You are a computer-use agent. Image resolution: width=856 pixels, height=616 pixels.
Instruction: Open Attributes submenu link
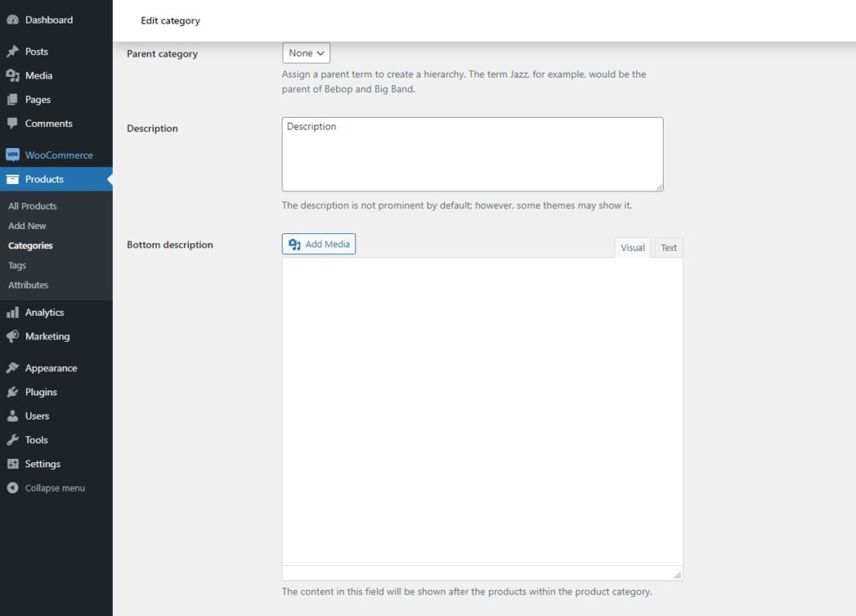(28, 285)
